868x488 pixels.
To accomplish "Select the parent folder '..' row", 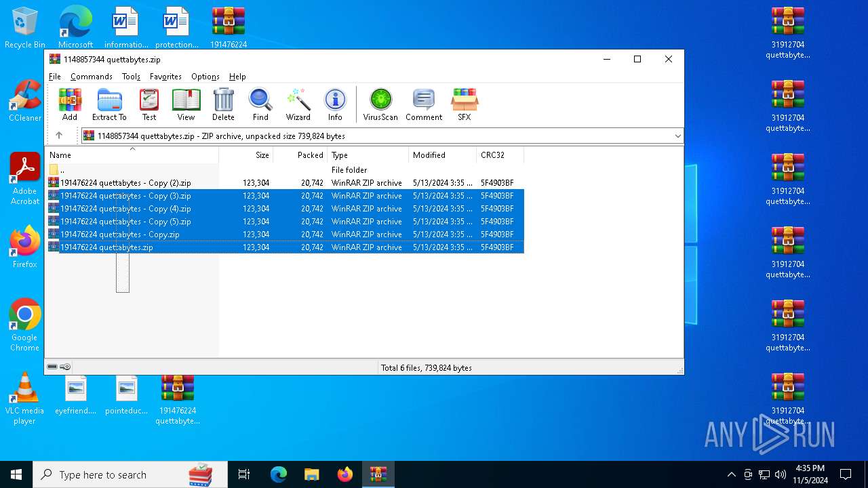I will coord(285,170).
